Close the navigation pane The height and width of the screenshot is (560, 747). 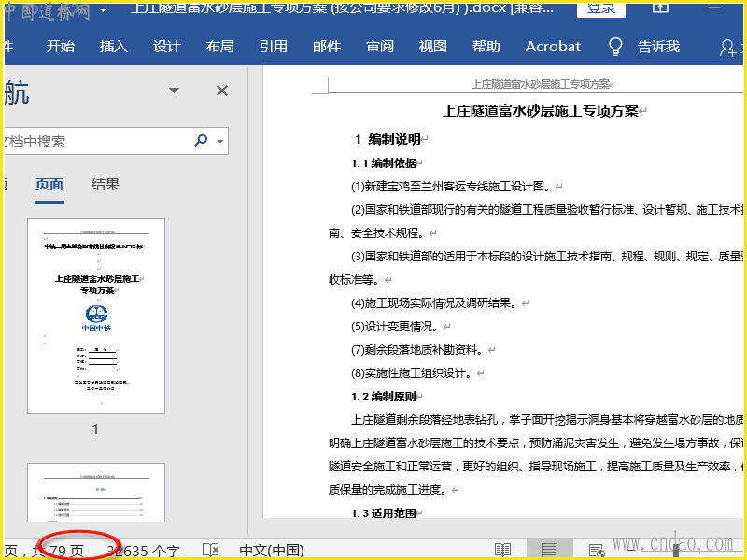click(x=222, y=91)
